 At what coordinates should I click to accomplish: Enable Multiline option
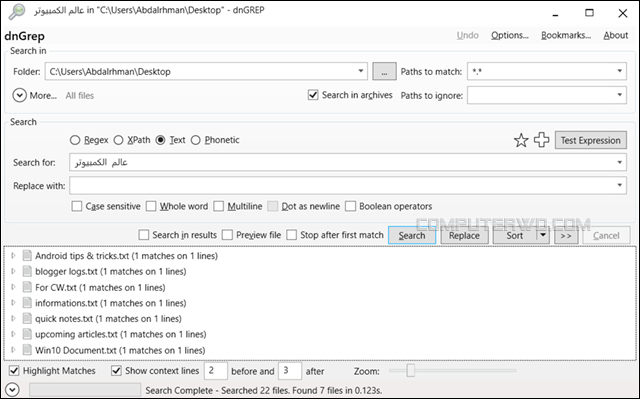[219, 206]
